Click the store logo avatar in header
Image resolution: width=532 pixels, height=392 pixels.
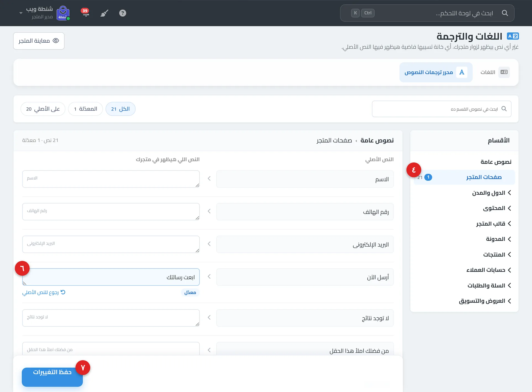coord(63,13)
